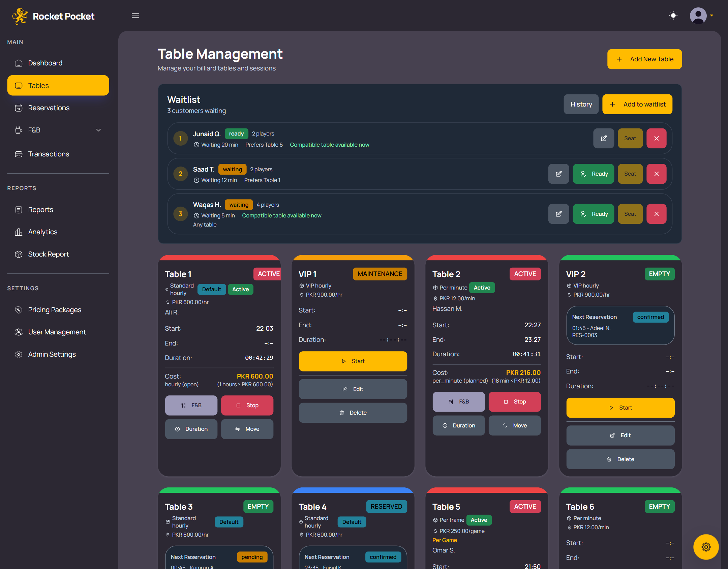Click Table 1 cost PKR 600.00
Viewport: 728px width, 569px height.
[x=255, y=377]
